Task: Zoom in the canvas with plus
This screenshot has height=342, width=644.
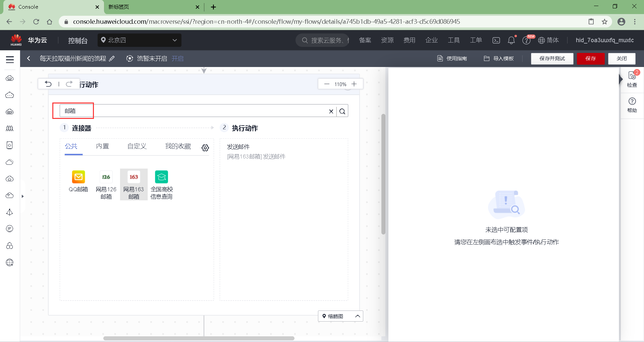Action: point(354,84)
